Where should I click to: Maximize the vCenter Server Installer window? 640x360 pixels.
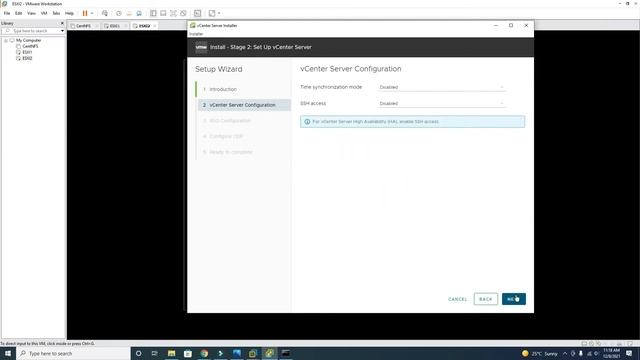pyautogui.click(x=511, y=25)
